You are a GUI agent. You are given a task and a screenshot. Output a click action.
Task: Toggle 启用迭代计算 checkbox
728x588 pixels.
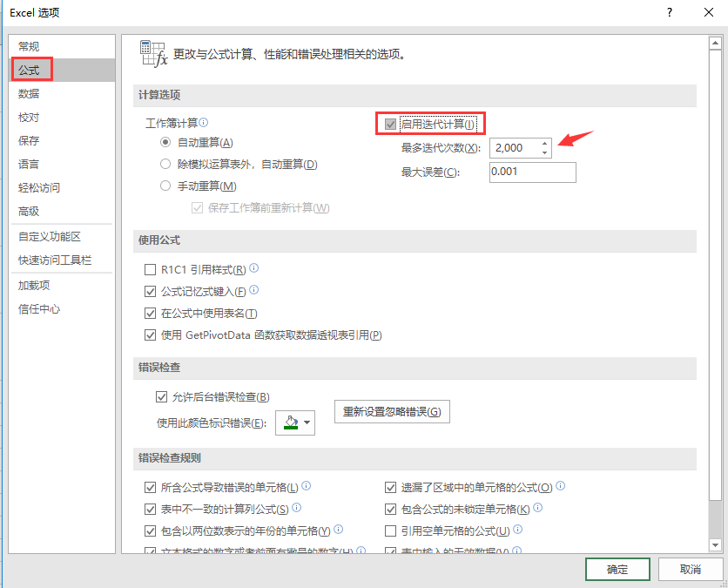pyautogui.click(x=390, y=124)
